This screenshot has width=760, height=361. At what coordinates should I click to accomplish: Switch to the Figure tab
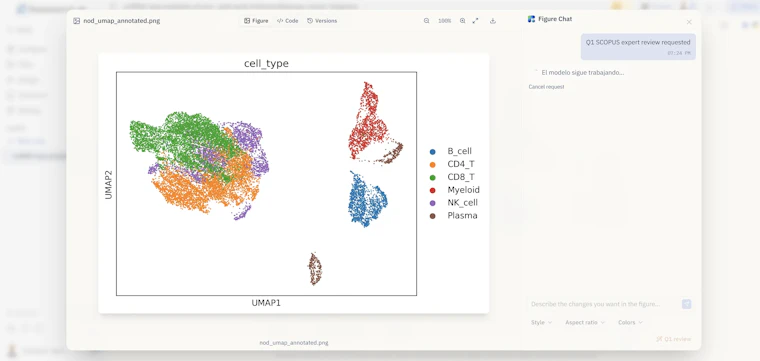point(256,21)
